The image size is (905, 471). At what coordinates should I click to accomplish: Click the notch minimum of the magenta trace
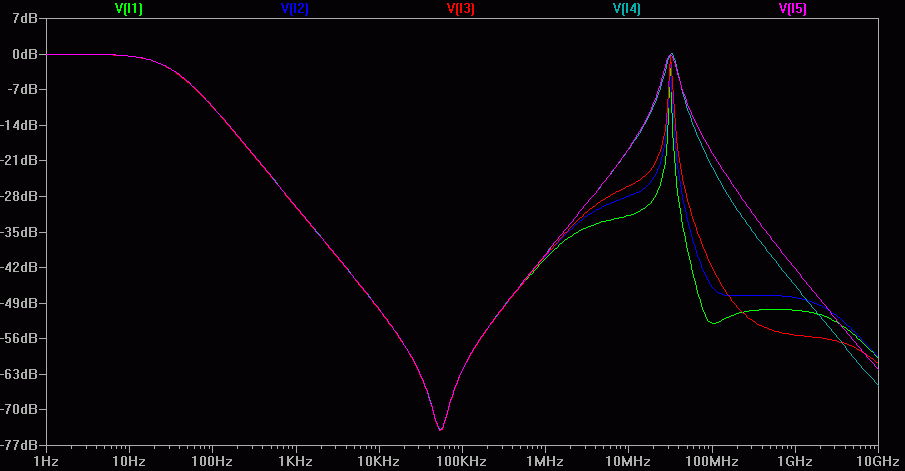coord(441,429)
